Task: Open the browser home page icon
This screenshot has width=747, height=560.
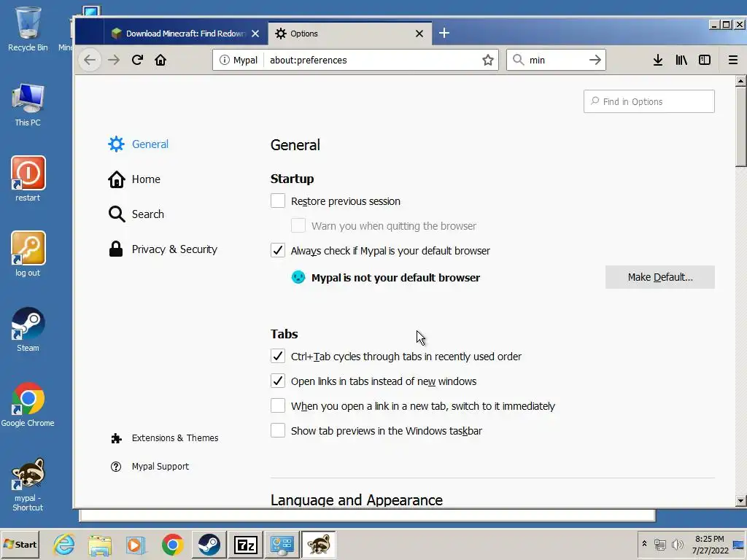Action: point(160,60)
